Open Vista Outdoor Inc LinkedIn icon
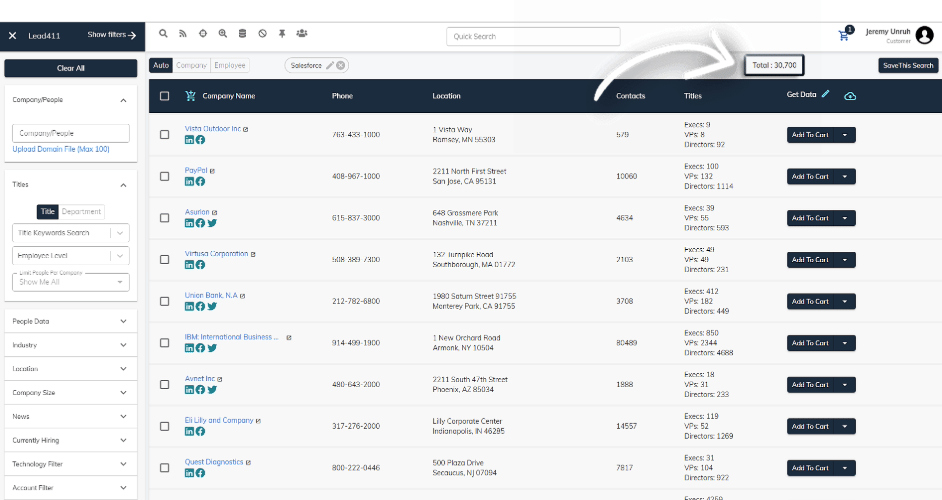The height and width of the screenshot is (500, 942). 189,140
